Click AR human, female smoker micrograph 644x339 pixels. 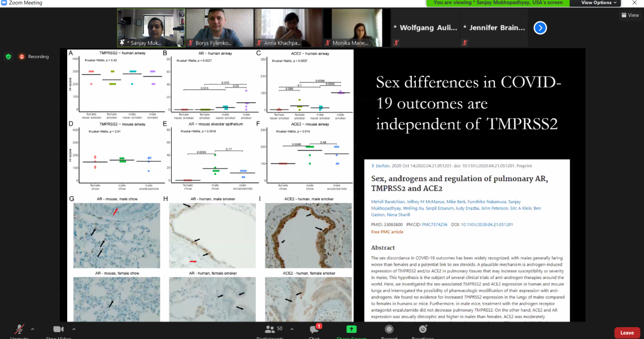click(x=212, y=299)
